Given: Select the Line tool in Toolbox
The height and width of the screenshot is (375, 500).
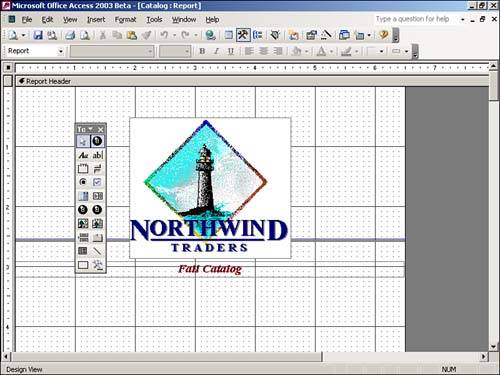Looking at the screenshot, I should [97, 251].
